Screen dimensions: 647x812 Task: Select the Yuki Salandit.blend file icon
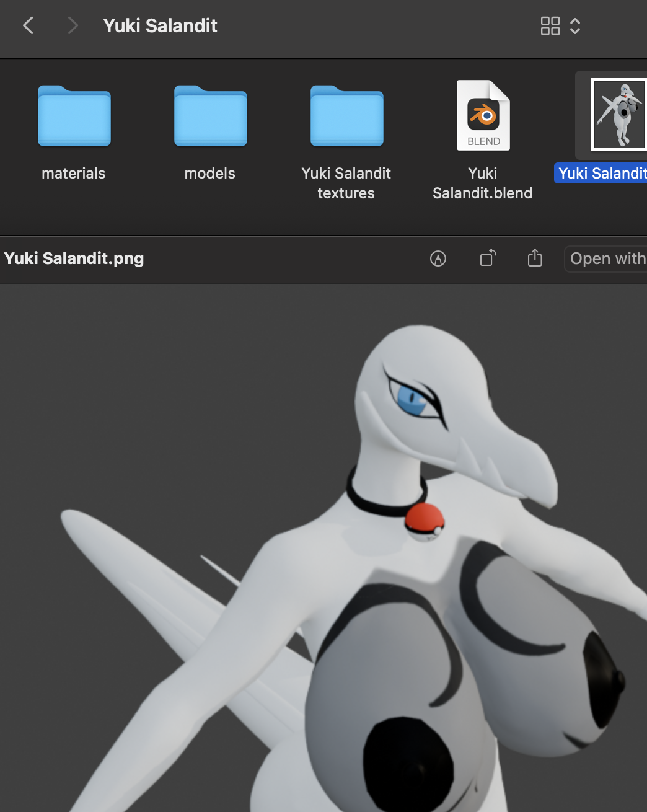[x=483, y=115]
